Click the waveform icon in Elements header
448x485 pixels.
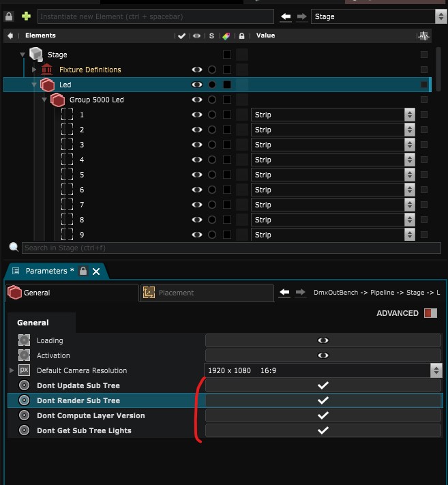424,35
